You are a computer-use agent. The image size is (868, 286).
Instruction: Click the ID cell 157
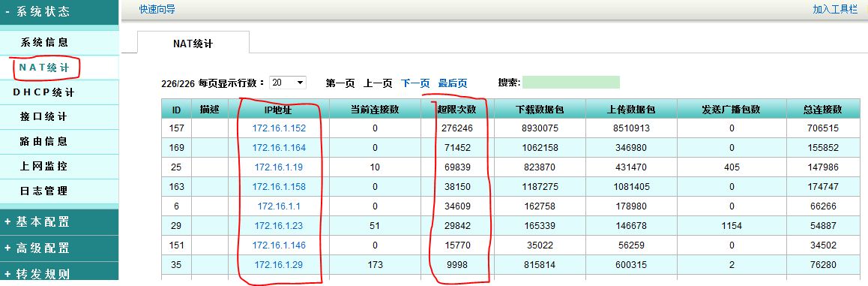point(177,128)
